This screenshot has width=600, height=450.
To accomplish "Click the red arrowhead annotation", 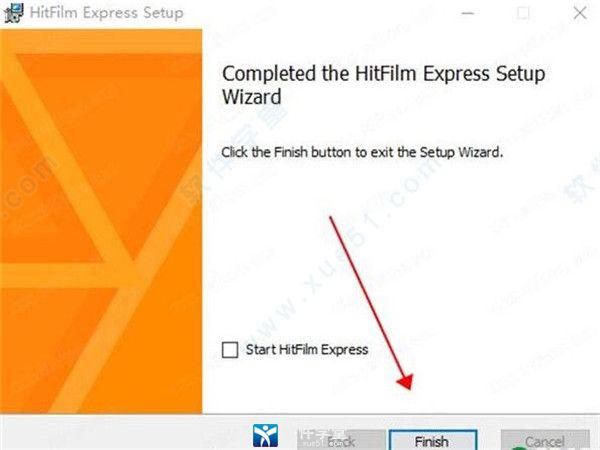I will [405, 381].
